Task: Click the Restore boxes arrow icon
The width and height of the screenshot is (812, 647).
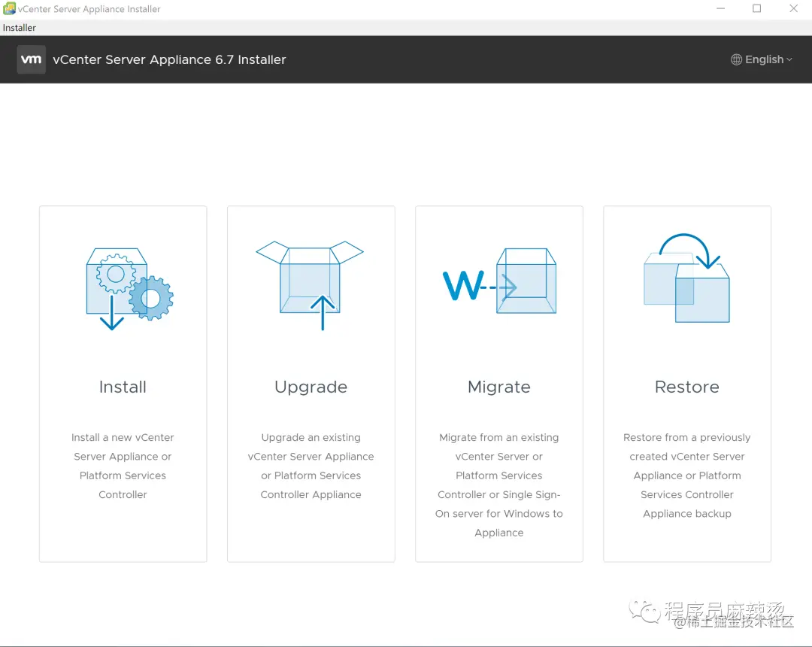Action: (686, 278)
